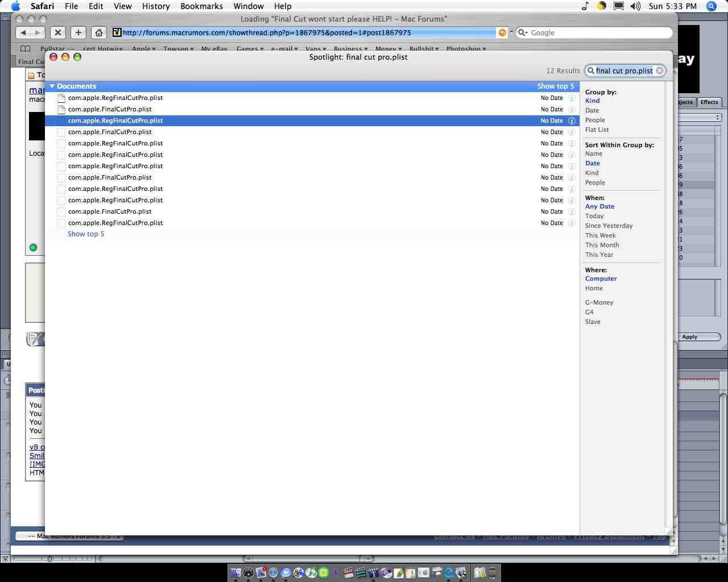The height and width of the screenshot is (582, 728).
Task: Click the display icon in menu bar
Action: pos(619,6)
